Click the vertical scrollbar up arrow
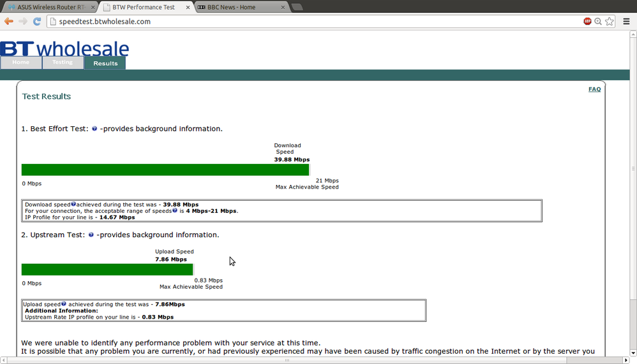Screen dimensions: 637x364 point(633,35)
